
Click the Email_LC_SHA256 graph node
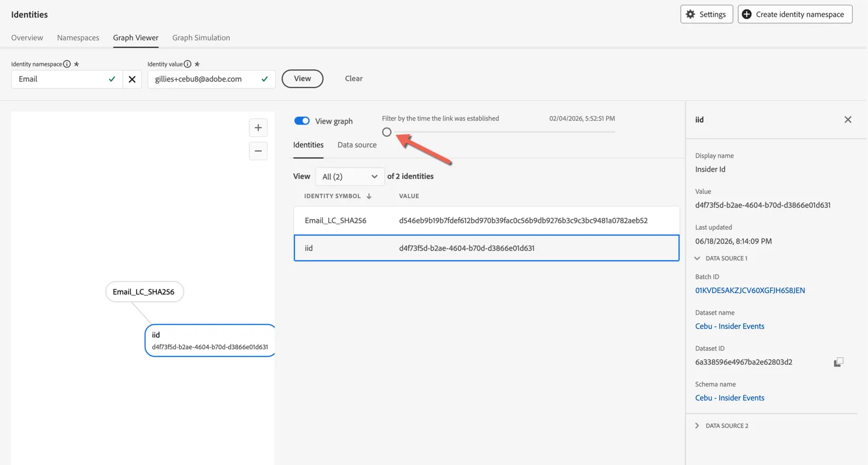[x=144, y=292]
